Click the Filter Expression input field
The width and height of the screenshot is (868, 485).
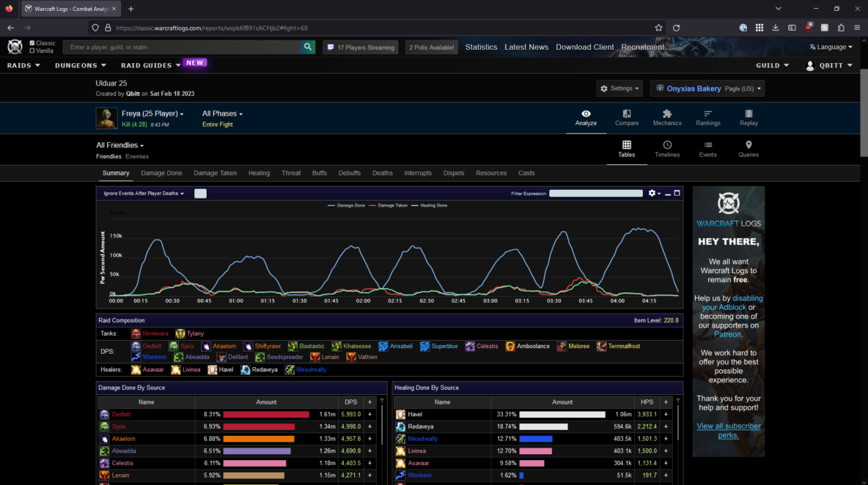[x=596, y=193]
